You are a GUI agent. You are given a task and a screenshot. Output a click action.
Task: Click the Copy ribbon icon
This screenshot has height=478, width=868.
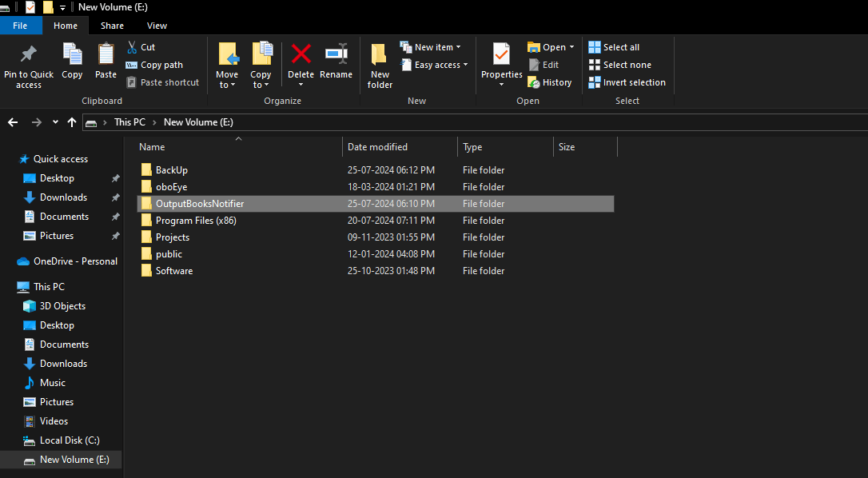pyautogui.click(x=72, y=55)
